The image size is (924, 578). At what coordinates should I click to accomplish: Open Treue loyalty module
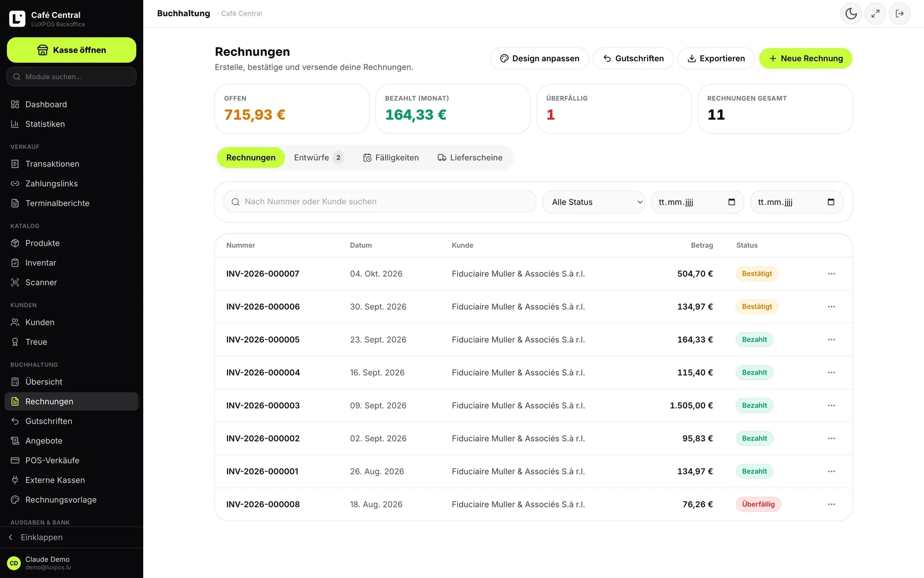[x=72, y=342]
